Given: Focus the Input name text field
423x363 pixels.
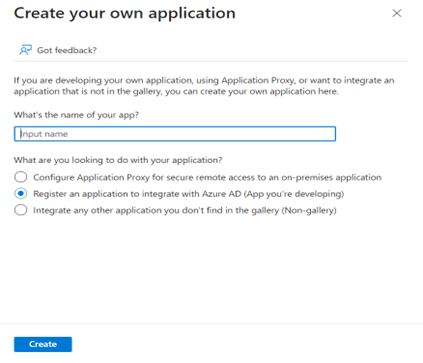Looking at the screenshot, I should pos(175,134).
